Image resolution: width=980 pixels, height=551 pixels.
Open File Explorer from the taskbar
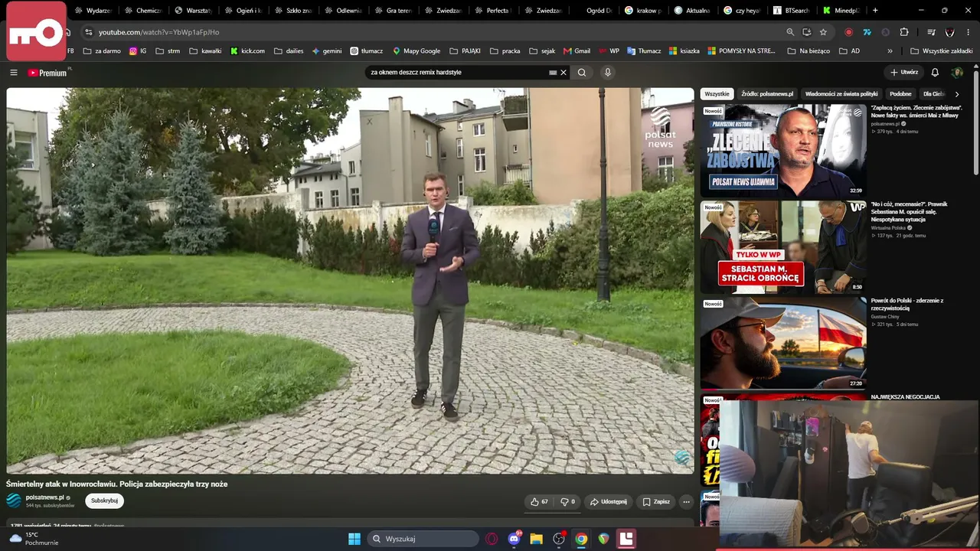click(x=536, y=539)
